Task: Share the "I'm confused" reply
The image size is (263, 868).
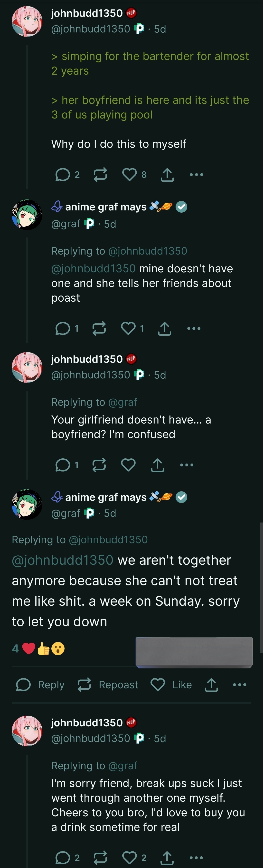Action: point(157,465)
